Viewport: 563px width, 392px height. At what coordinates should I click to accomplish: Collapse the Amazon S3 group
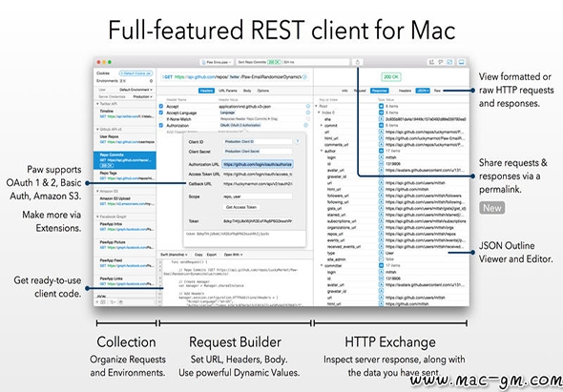[97, 192]
